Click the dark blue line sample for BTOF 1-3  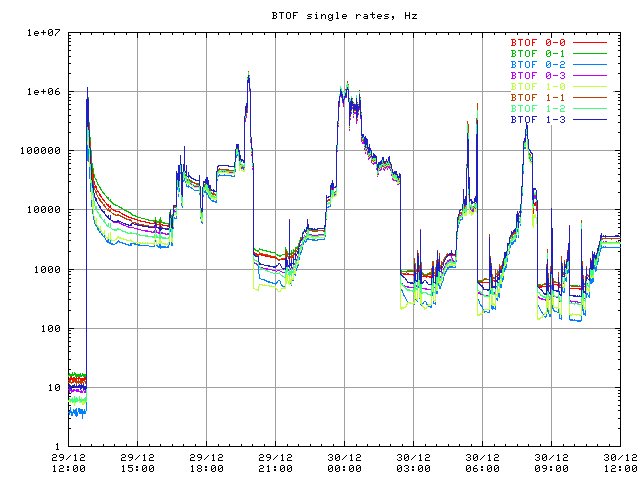pos(590,120)
